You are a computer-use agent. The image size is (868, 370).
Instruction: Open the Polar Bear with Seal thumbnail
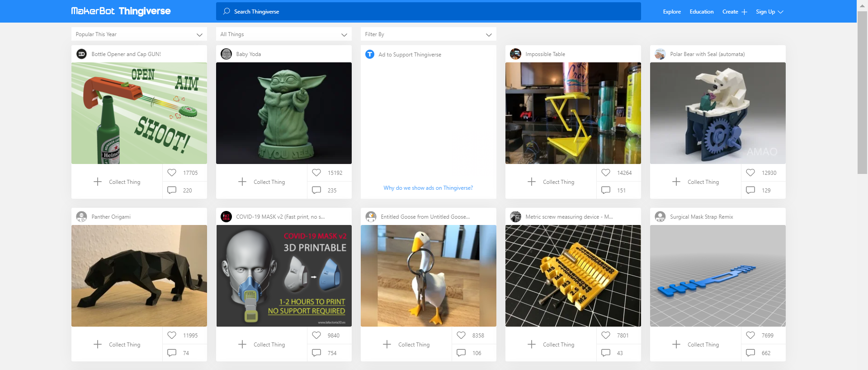coord(718,113)
